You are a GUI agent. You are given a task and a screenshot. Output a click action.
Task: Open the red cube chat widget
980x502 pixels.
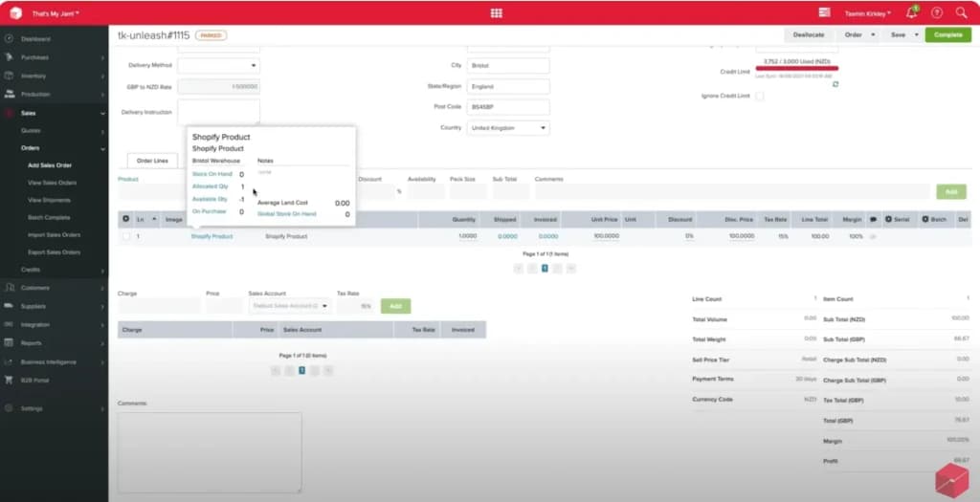952,481
